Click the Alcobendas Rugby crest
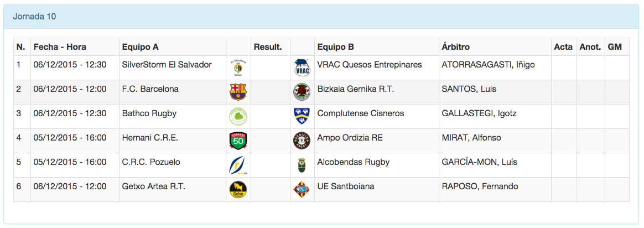 click(x=302, y=165)
